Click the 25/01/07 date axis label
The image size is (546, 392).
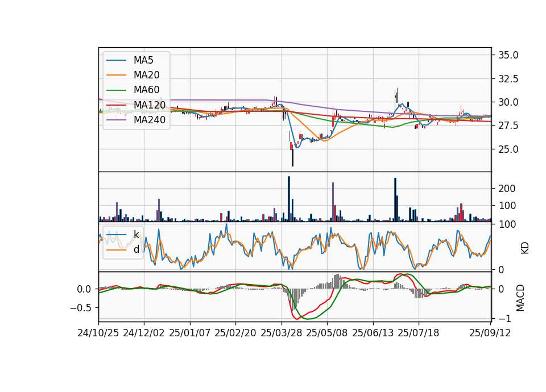click(x=190, y=333)
